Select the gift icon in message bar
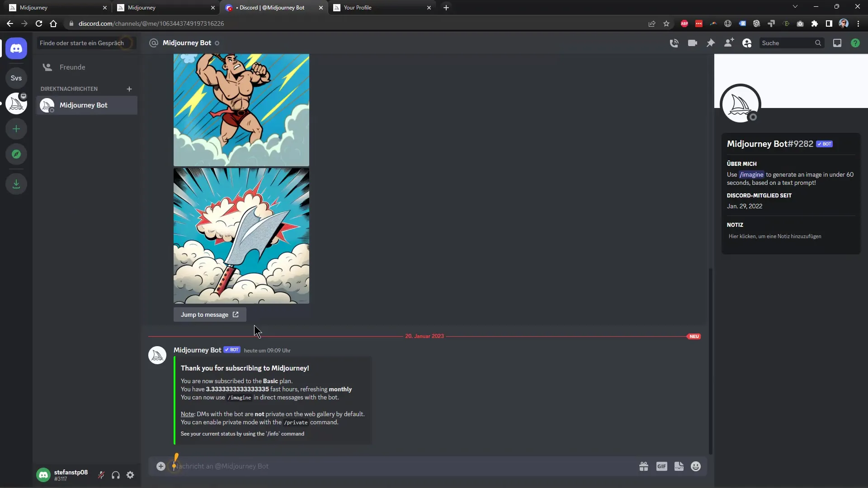The height and width of the screenshot is (488, 868). (643, 467)
